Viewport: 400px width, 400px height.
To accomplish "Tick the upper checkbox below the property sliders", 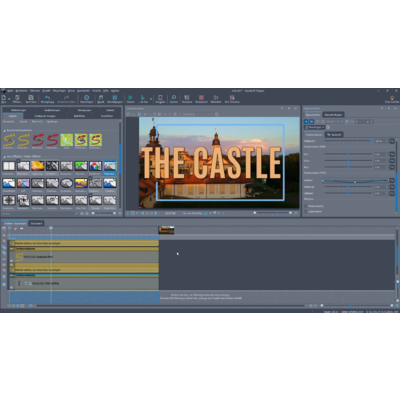I will (x=306, y=206).
